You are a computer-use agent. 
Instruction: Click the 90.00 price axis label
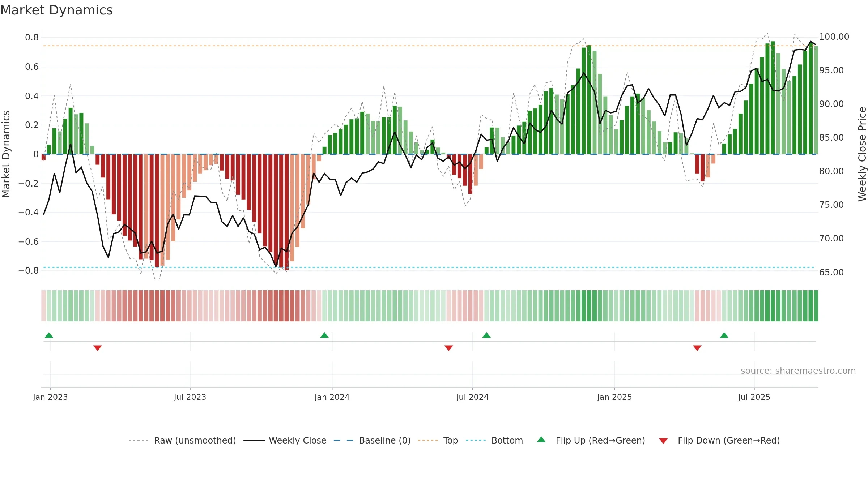pyautogui.click(x=831, y=104)
